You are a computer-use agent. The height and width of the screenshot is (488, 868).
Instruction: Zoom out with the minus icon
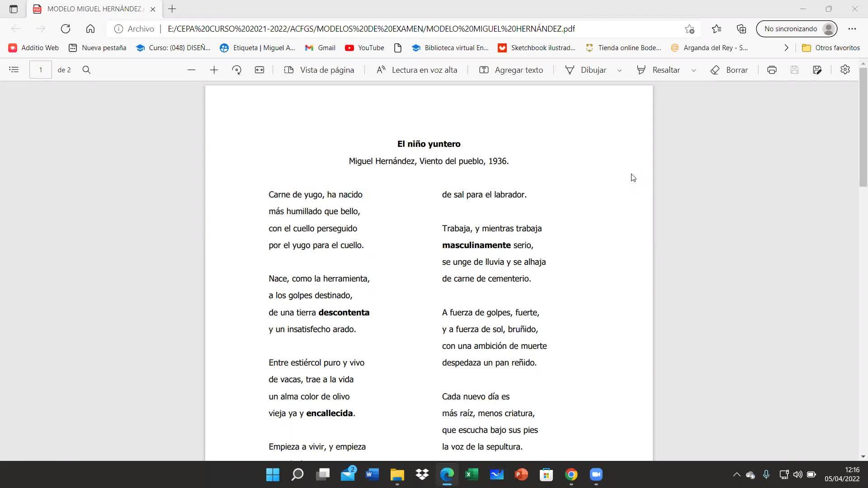tap(191, 70)
